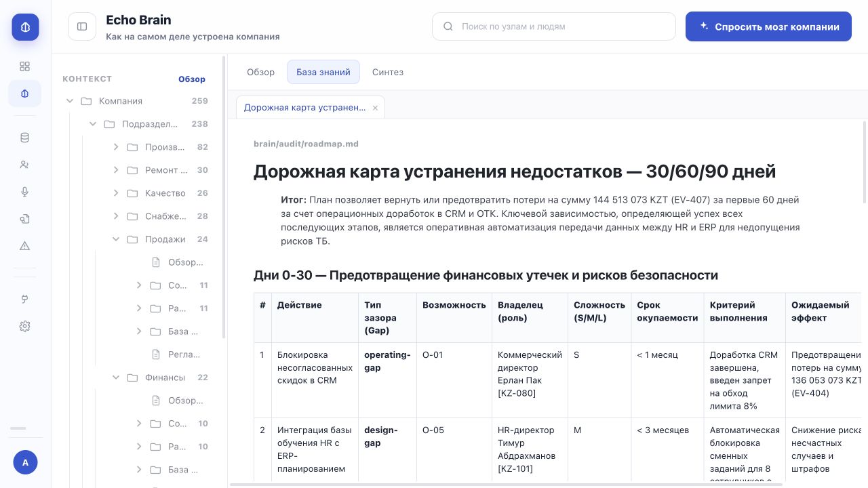The height and width of the screenshot is (488, 868).
Task: Click the sidebar icon below the microphone
Action: (25, 219)
